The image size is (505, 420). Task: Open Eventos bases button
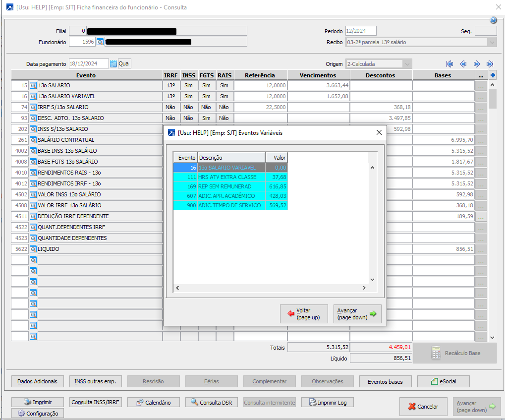pyautogui.click(x=385, y=381)
